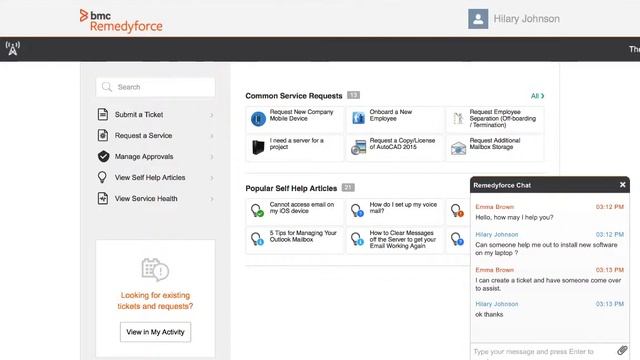640x360 pixels.
Task: Click the Outlook Mailbox tips article icon
Action: point(257,239)
